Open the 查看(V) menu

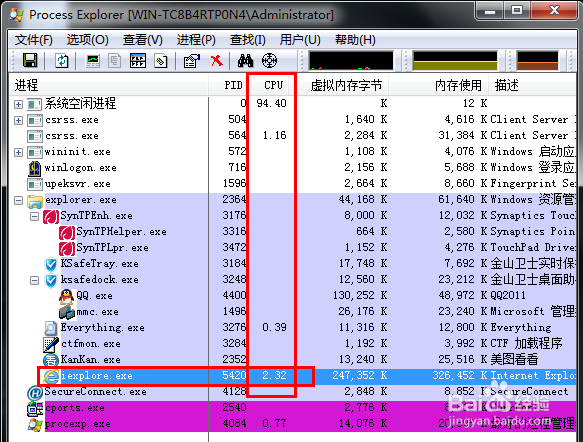[142, 40]
